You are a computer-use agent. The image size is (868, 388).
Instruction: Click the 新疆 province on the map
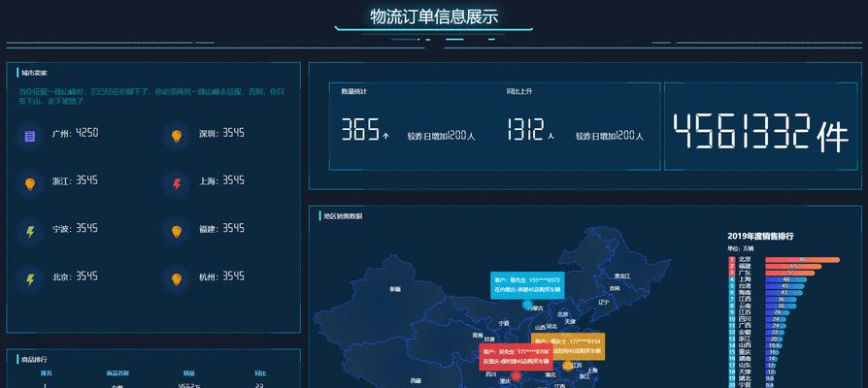click(x=395, y=289)
